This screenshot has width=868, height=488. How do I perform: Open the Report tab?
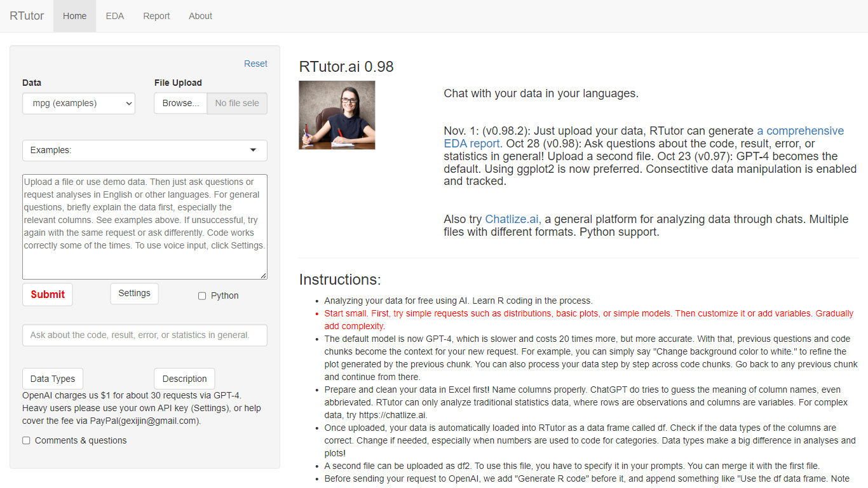pos(156,16)
